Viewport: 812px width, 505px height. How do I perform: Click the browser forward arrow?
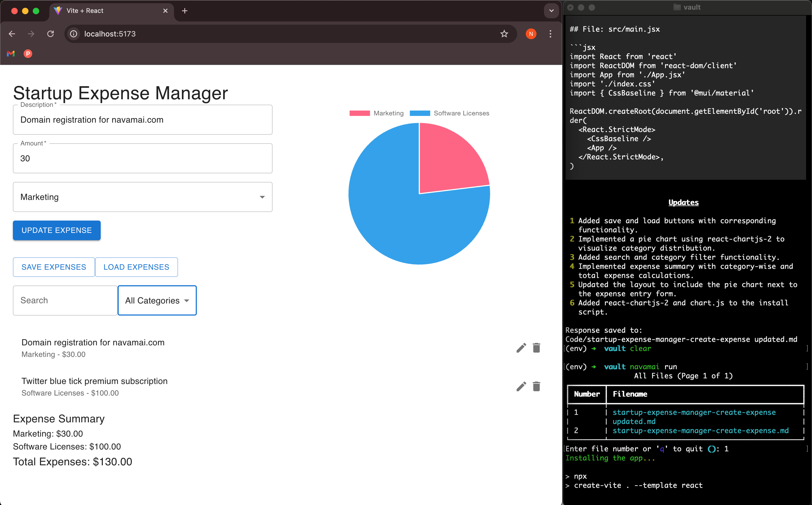click(x=31, y=34)
